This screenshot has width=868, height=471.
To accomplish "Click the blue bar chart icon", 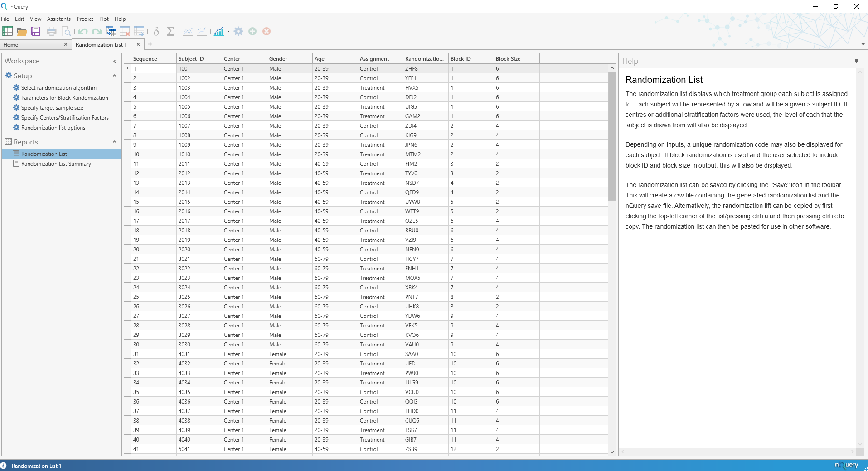I will point(219,31).
